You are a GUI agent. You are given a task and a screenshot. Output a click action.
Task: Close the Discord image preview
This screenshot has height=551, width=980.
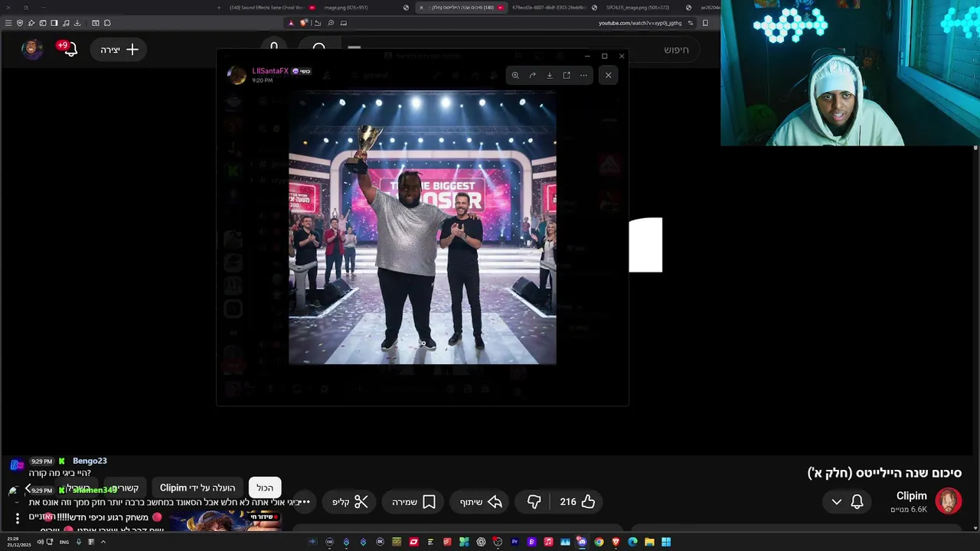pos(608,75)
